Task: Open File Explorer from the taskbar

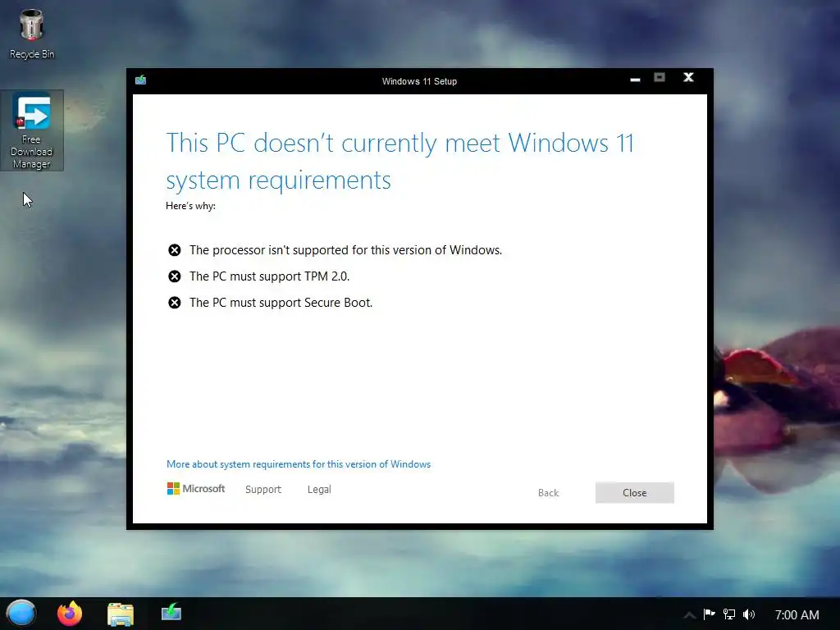Action: [x=121, y=614]
